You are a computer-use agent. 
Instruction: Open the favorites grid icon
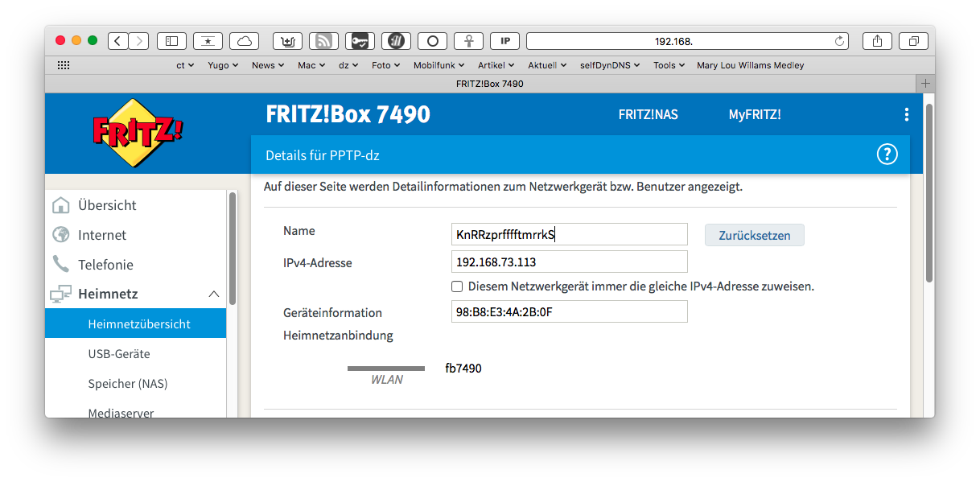pos(64,65)
